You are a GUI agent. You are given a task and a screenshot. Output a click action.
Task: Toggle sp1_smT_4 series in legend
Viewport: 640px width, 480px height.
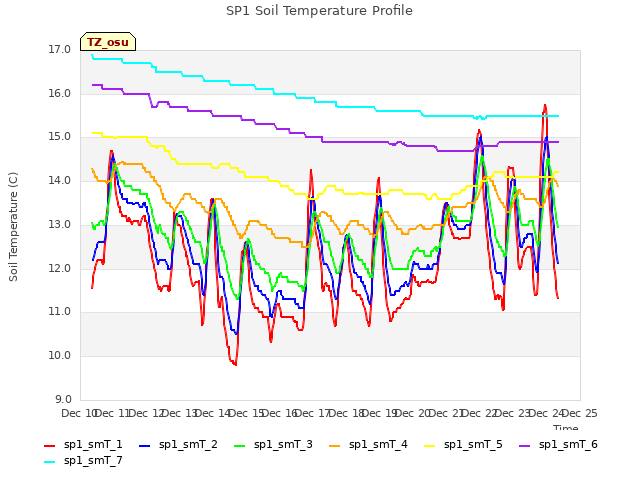[x=368, y=444]
